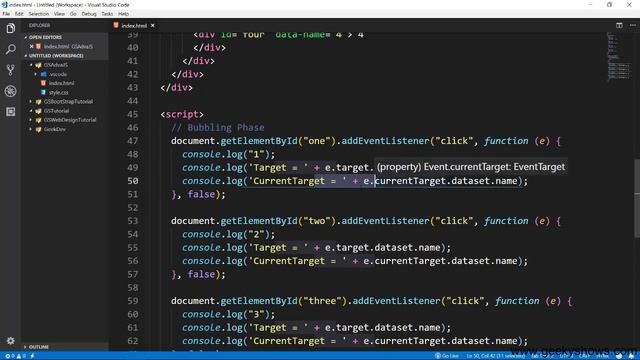640x360 pixels.
Task: Click console.log("1") on line 48
Action: pyautogui.click(x=229, y=154)
